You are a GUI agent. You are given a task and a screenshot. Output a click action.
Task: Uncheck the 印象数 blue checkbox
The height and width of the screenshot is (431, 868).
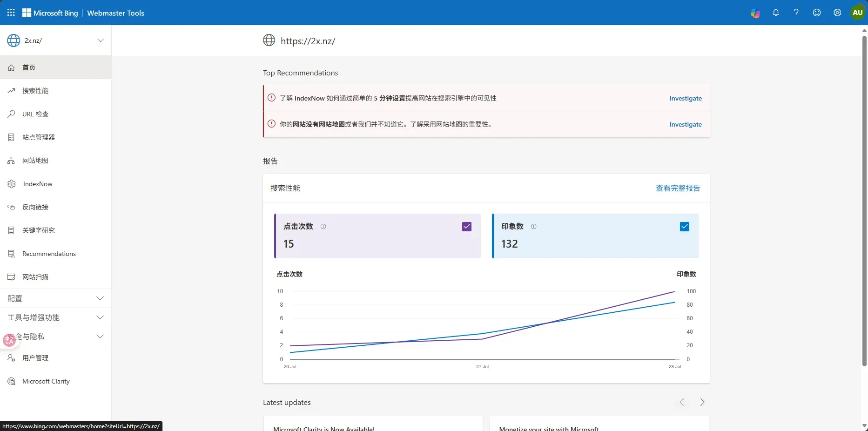[x=685, y=227]
